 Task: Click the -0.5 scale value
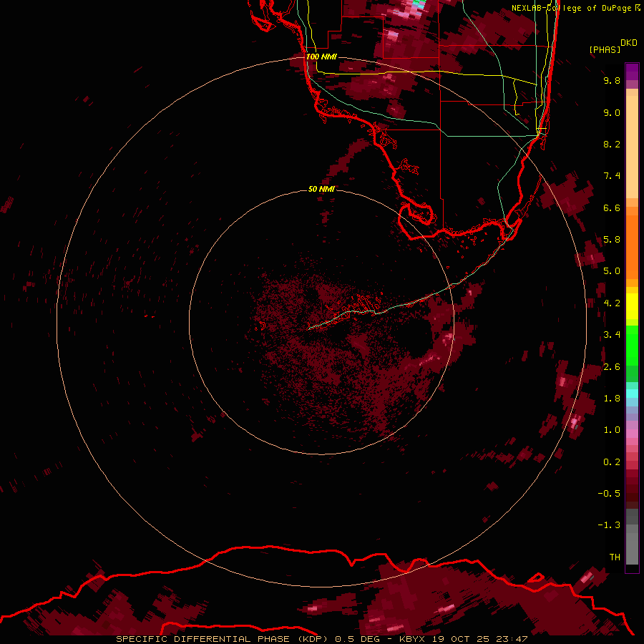tap(609, 494)
